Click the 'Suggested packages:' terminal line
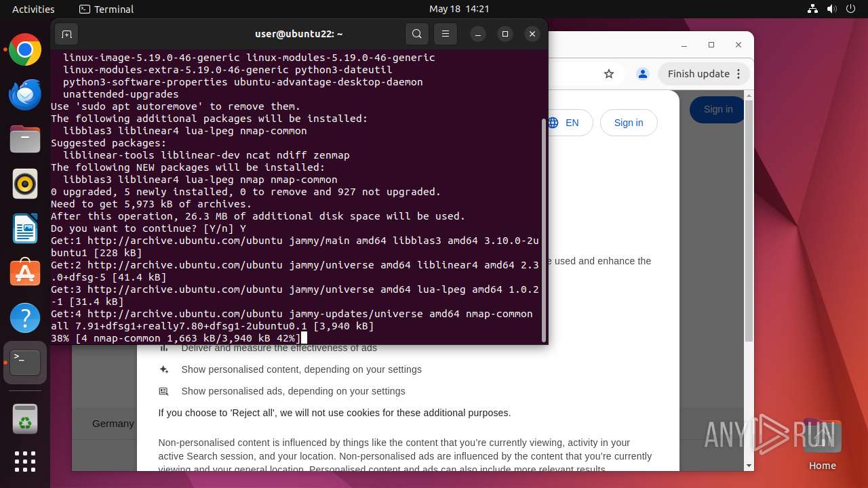The image size is (868, 488). point(108,143)
